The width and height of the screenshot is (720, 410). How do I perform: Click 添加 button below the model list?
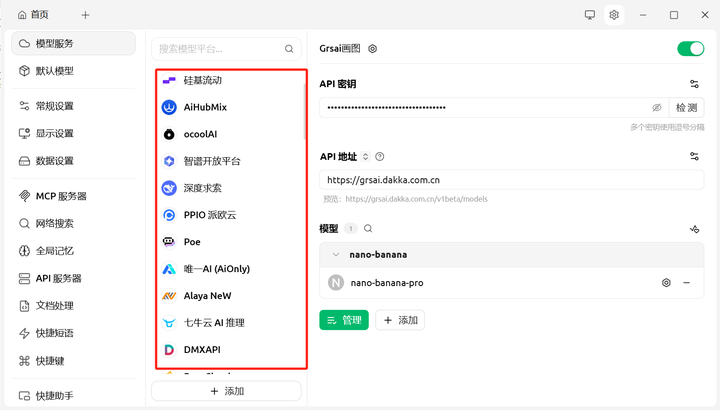400,320
